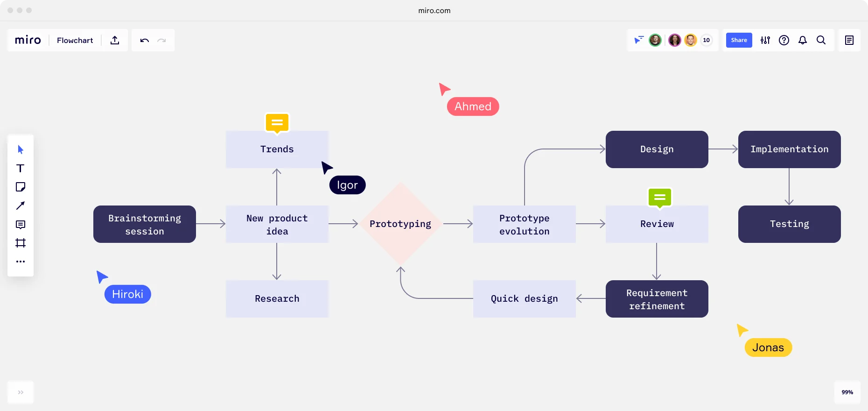The image size is (868, 411).
Task: Open board settings sliders icon
Action: point(765,40)
